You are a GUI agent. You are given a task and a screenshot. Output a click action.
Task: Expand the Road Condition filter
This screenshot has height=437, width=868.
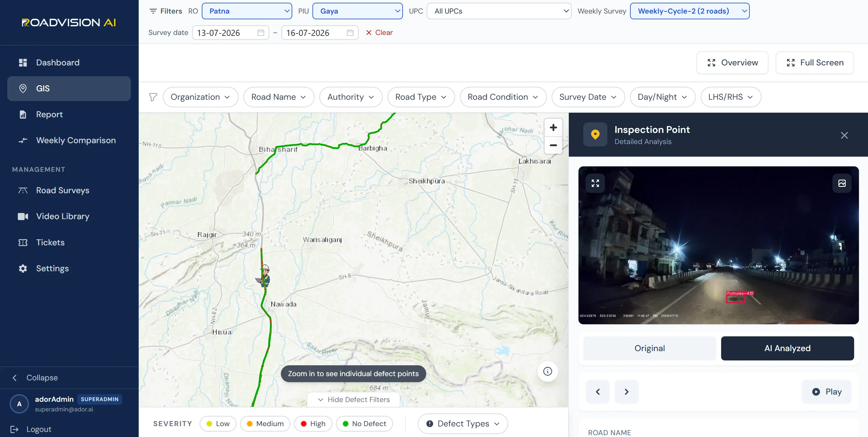[x=503, y=97]
